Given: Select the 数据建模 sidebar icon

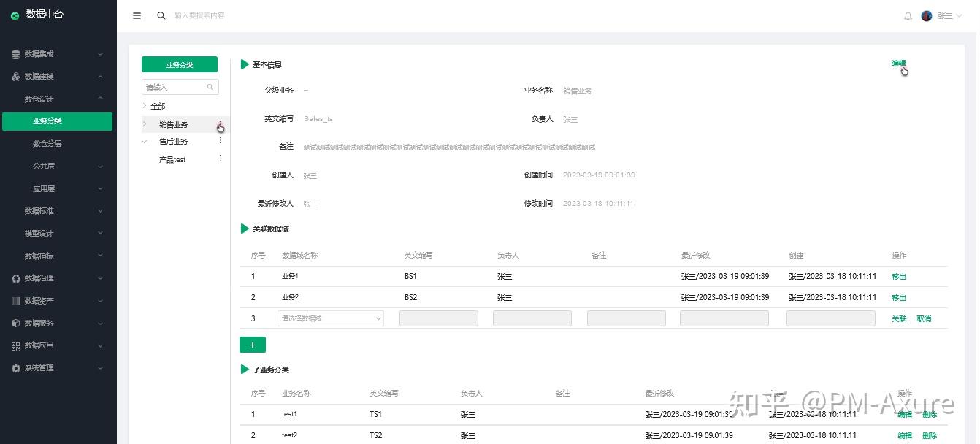Looking at the screenshot, I should coord(15,75).
